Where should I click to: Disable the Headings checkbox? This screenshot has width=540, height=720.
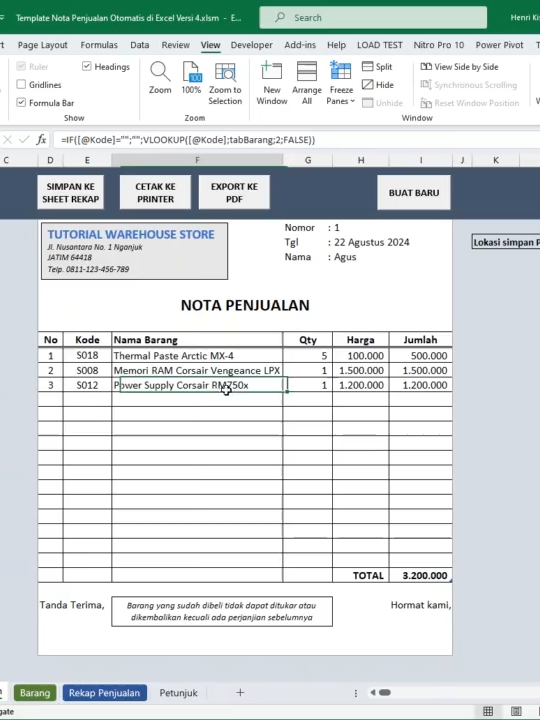[87, 67]
